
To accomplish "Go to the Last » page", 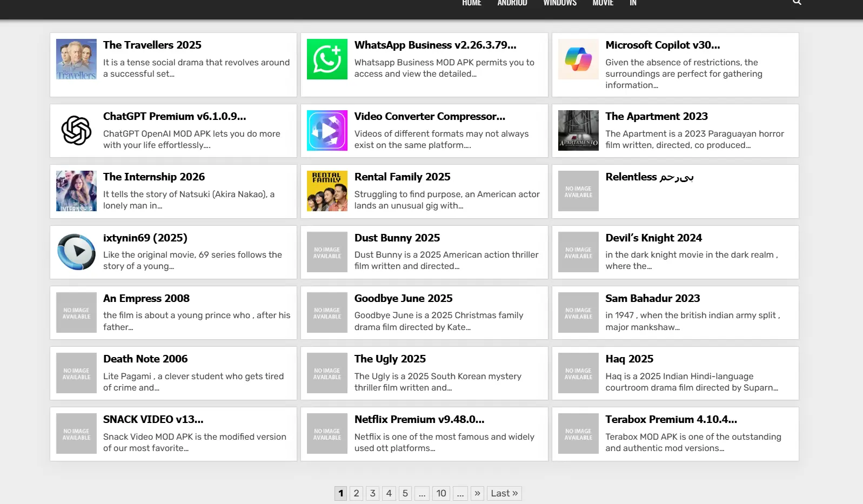I will (x=504, y=493).
